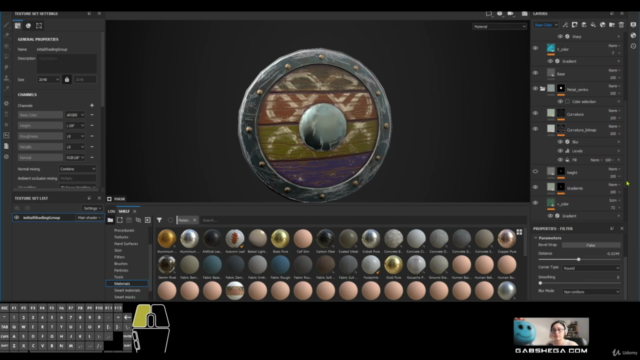640x360 pixels.
Task: Select the Paint brush tool in left toolbar
Action: 6,25
